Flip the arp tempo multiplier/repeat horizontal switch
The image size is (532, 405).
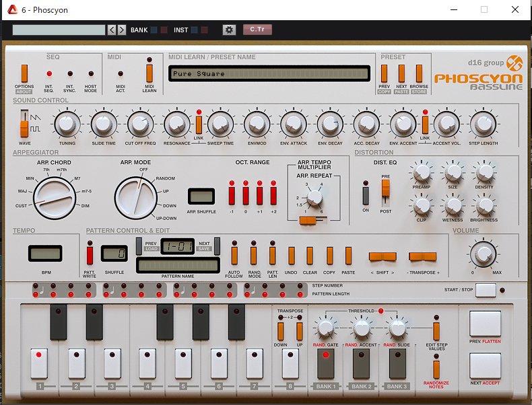click(x=312, y=221)
